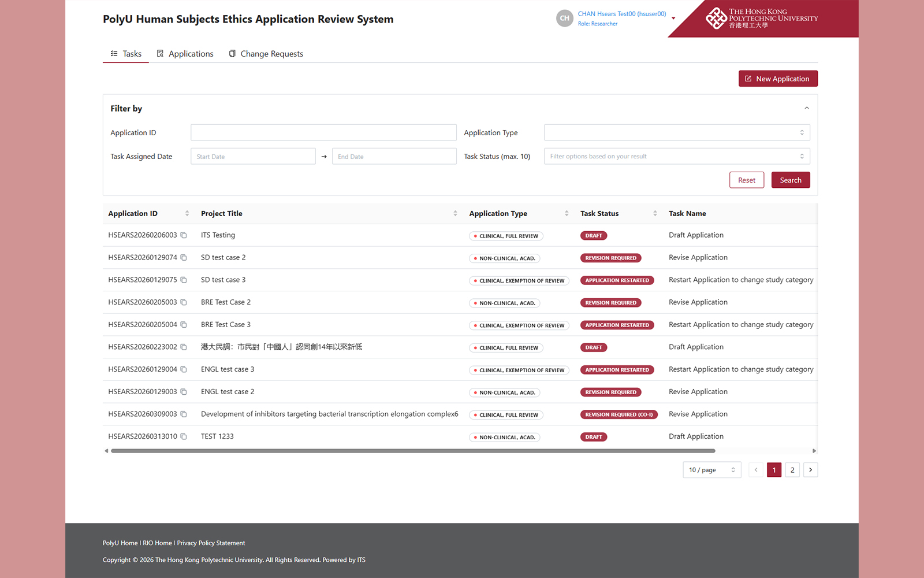
Task: Click the Start Date field
Action: [x=253, y=156]
